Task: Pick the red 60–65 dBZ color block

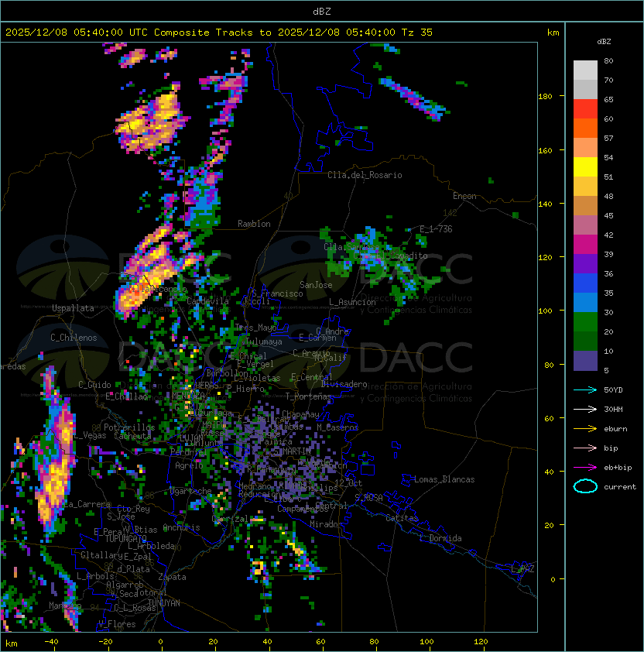Action: (585, 109)
